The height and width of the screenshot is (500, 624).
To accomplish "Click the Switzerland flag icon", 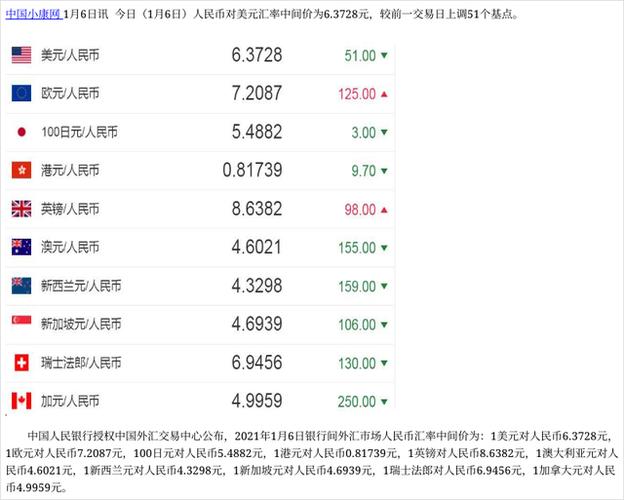I will (x=21, y=362).
